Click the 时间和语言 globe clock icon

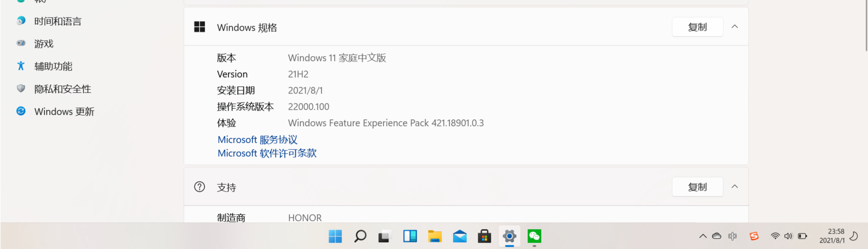tap(21, 21)
